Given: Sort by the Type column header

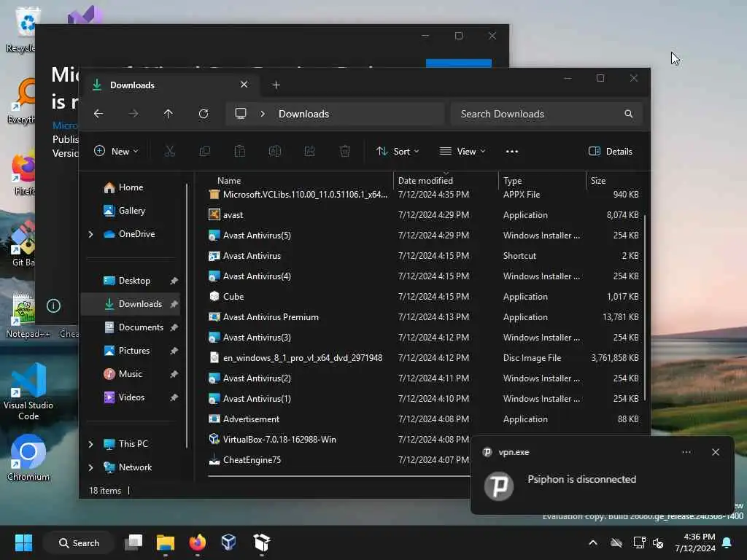Looking at the screenshot, I should click(x=542, y=181).
